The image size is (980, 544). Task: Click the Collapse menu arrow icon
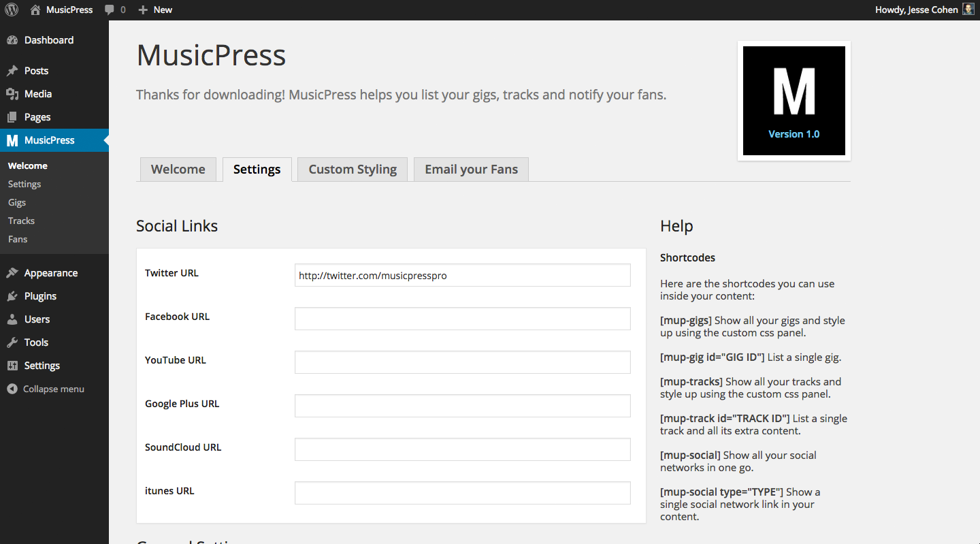click(x=12, y=389)
